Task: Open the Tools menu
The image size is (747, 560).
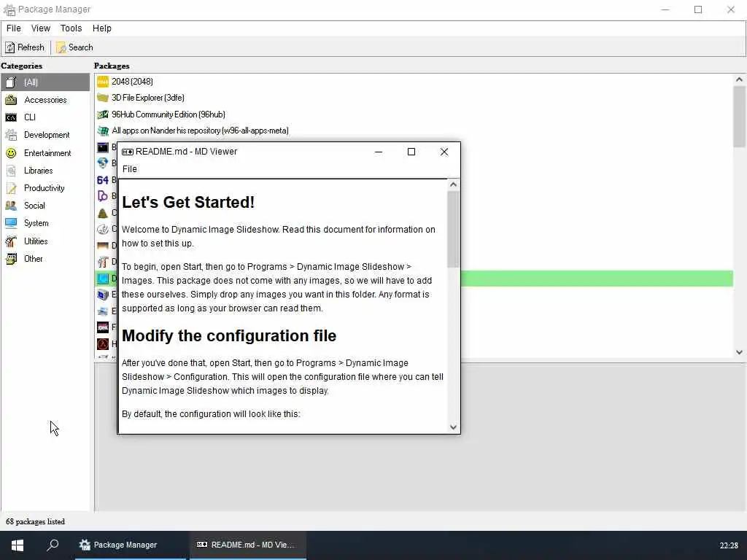Action: [71, 28]
